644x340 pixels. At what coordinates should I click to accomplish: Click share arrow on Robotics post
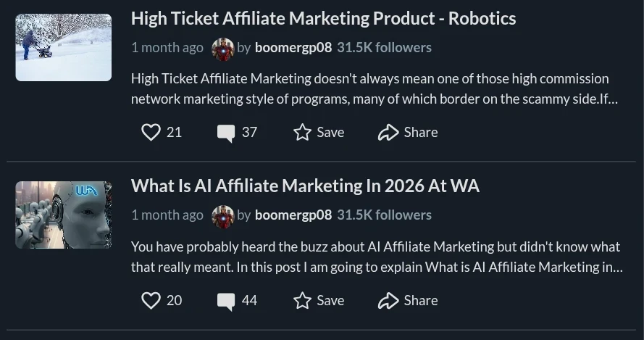tap(388, 132)
